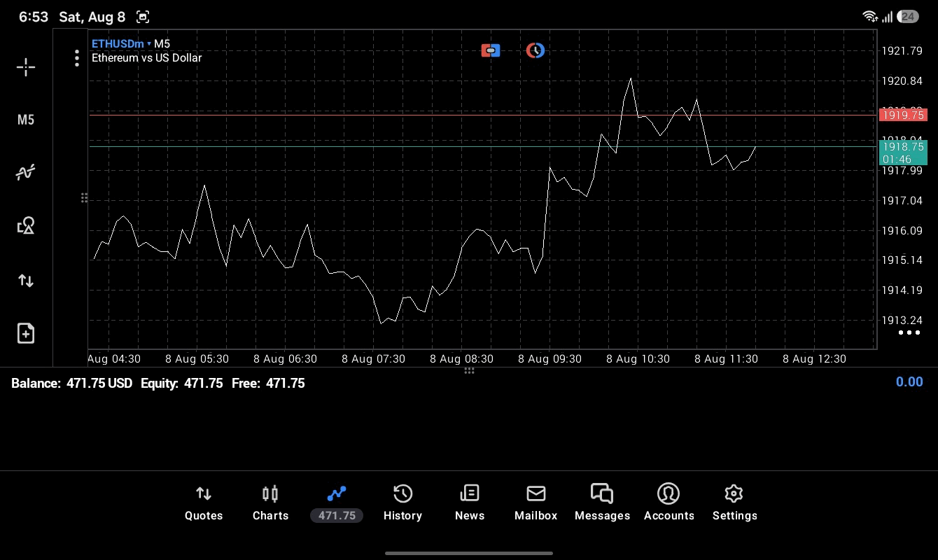Tap the 8 Aug 07:30 time axis label
938x560 pixels.
point(373,359)
